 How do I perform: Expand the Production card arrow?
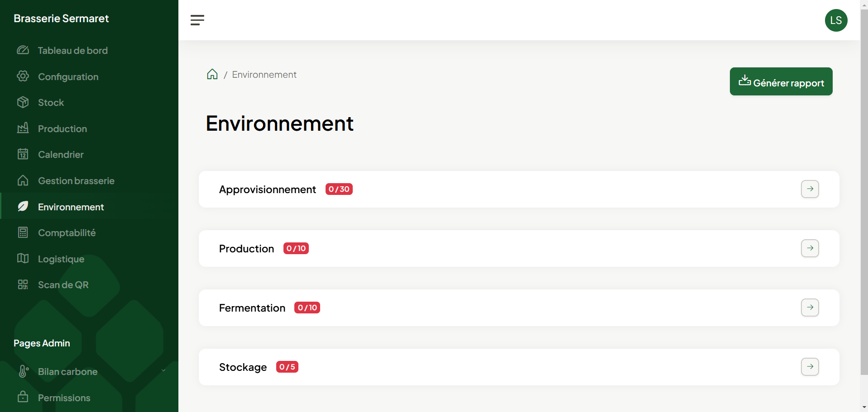click(810, 248)
